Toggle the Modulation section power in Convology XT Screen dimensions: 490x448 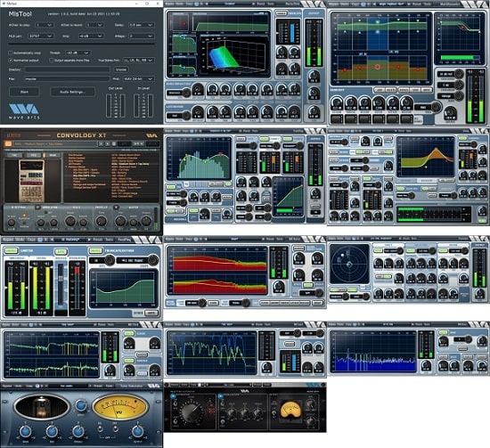click(x=37, y=208)
